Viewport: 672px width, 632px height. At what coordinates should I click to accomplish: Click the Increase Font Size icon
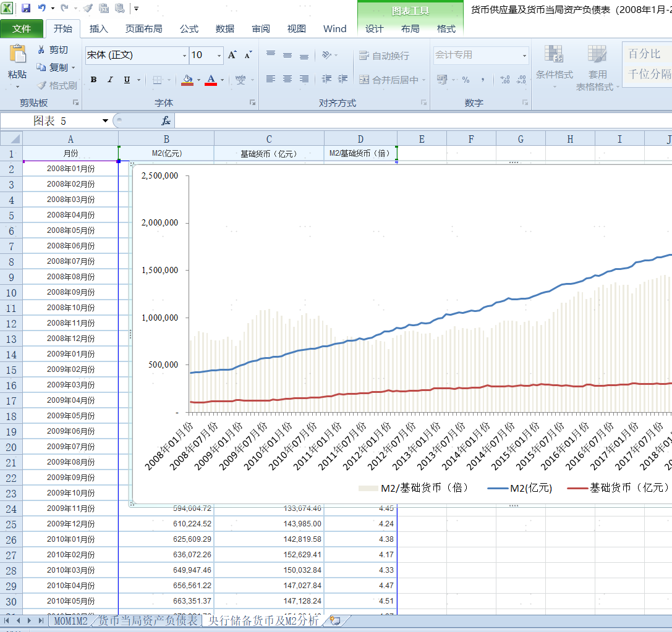232,55
